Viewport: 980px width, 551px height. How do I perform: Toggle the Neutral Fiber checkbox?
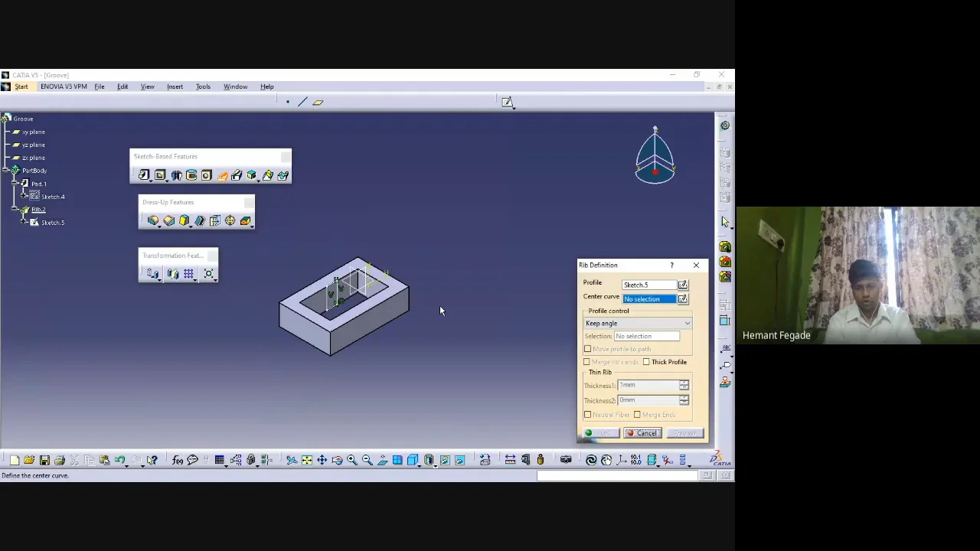pos(588,415)
